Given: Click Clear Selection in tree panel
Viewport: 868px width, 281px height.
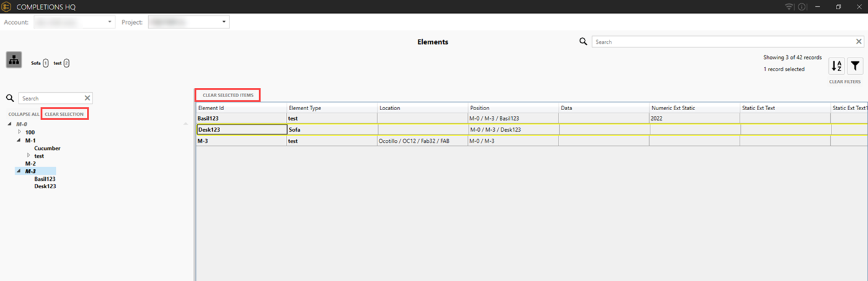Looking at the screenshot, I should [64, 114].
